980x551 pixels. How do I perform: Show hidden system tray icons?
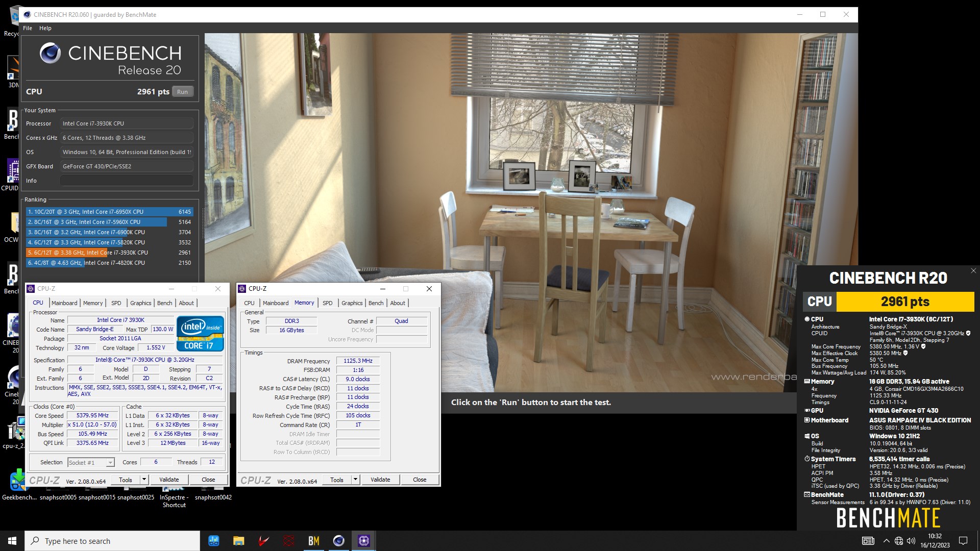pos(886,541)
